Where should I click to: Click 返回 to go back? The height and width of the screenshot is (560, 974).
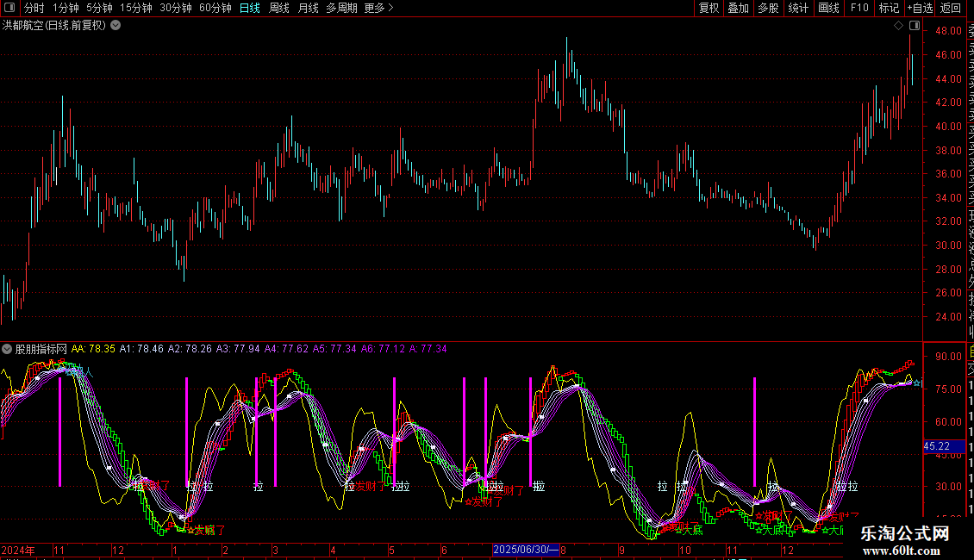pos(951,8)
